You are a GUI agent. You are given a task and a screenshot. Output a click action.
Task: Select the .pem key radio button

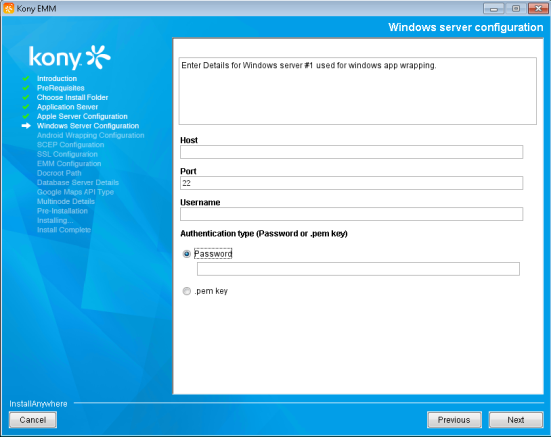point(187,291)
